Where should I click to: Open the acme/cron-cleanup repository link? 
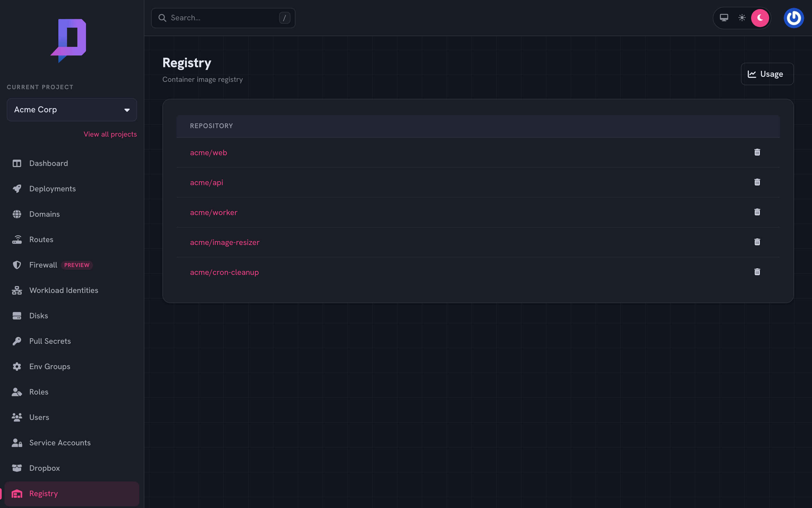coord(224,272)
